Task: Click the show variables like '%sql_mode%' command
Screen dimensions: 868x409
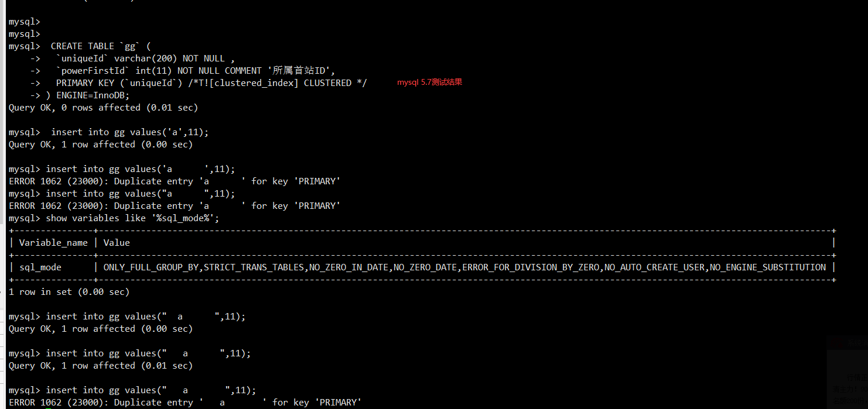Action: point(132,218)
